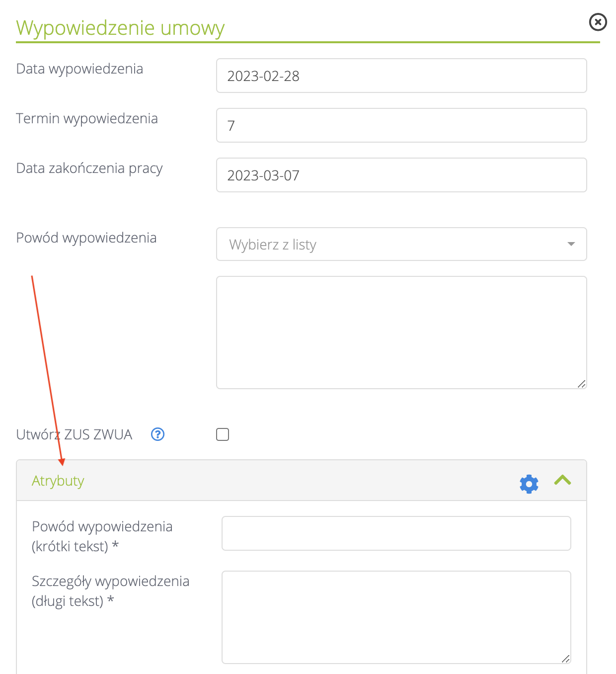Click the dropdown arrow beside Wybierz z listy

click(571, 244)
